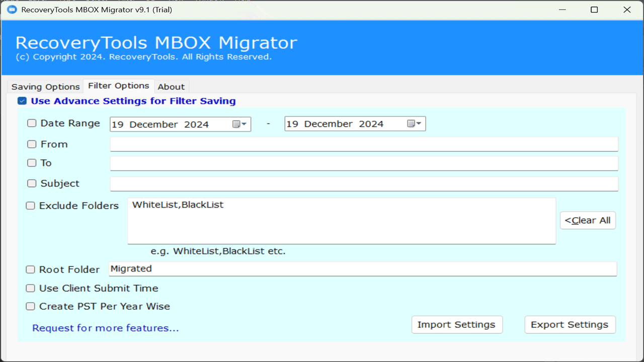Check Use Client Submit Time
Viewport: 644px width, 362px height.
(x=31, y=288)
